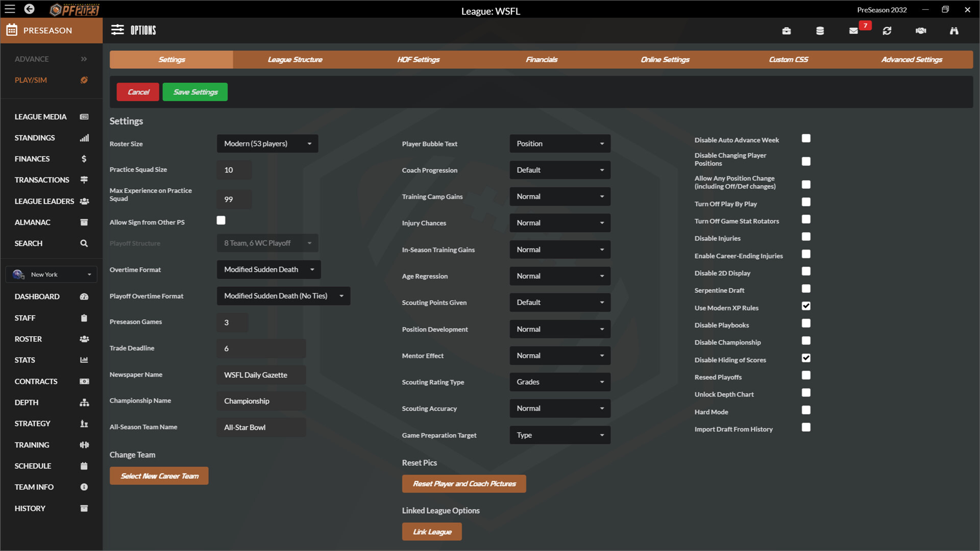Edit the Newspaper Name text field
This screenshot has width=980, height=551.
click(x=261, y=374)
